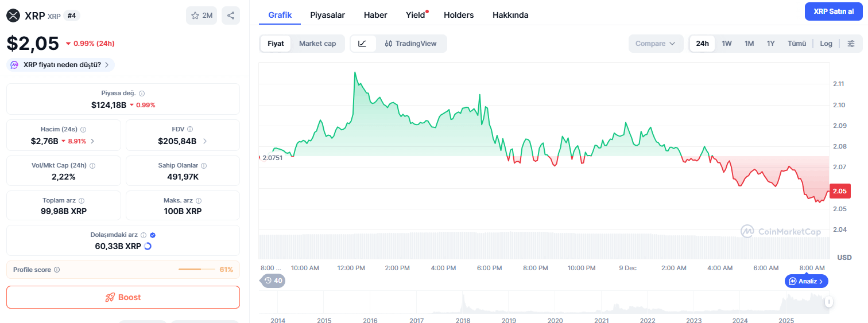
Task: Open the Haber tab
Action: click(375, 15)
